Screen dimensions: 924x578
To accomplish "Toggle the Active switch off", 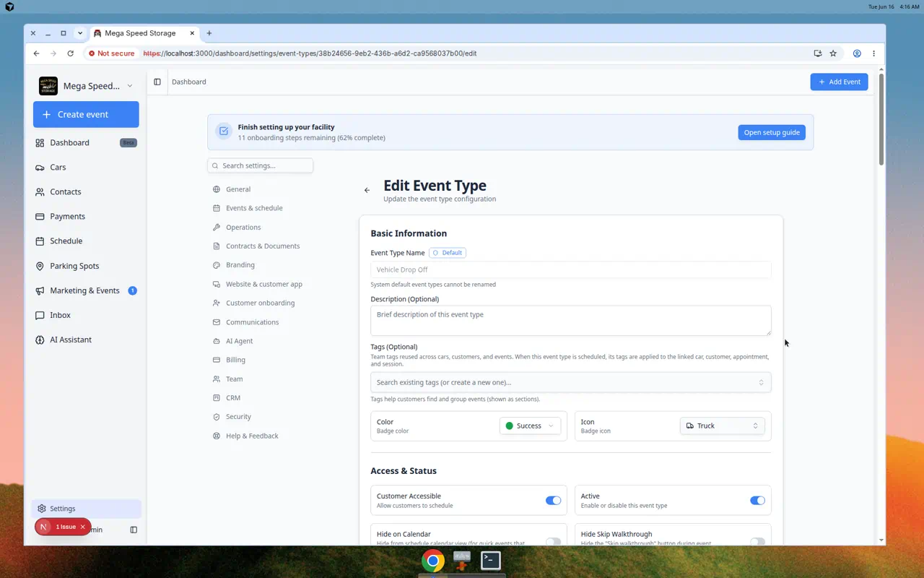I will (x=757, y=501).
